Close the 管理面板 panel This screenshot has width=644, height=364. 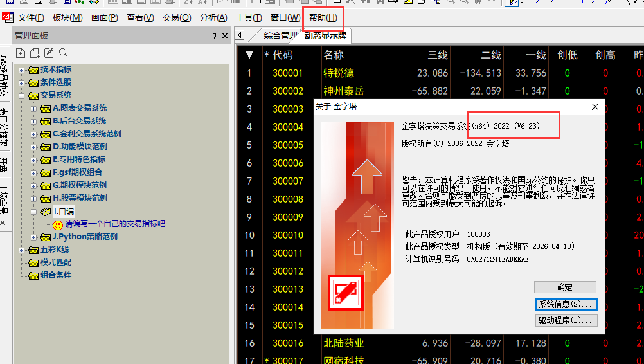225,36
